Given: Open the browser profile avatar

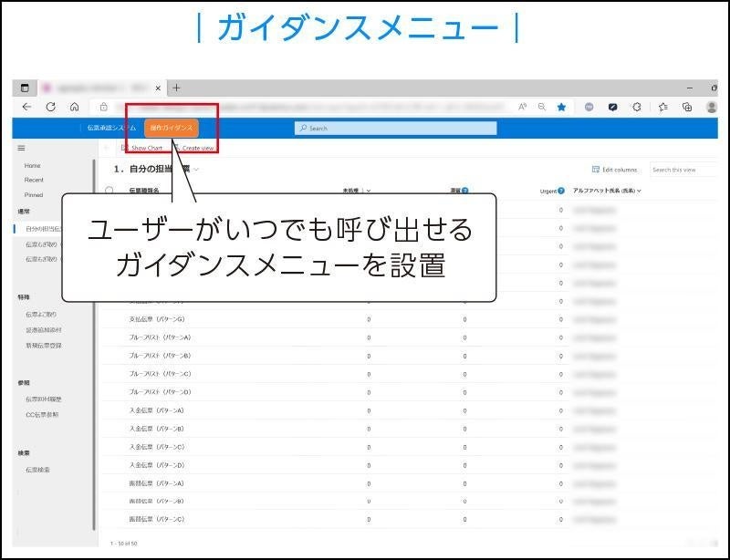Looking at the screenshot, I should coord(711,107).
